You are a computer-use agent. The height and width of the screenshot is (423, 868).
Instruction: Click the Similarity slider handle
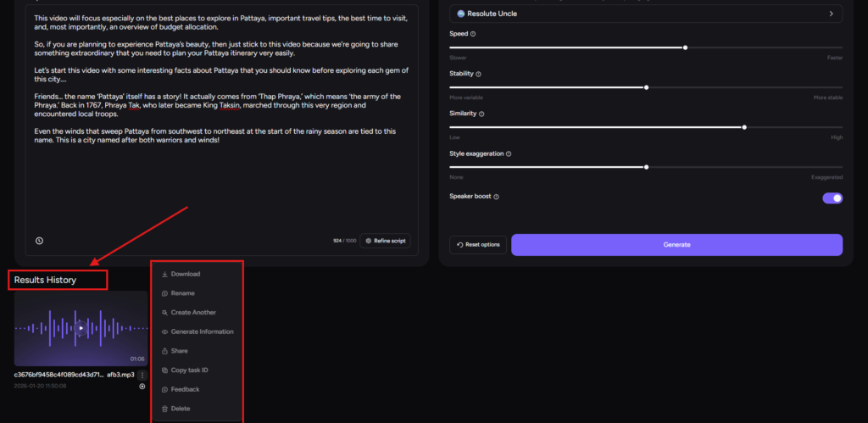click(744, 127)
